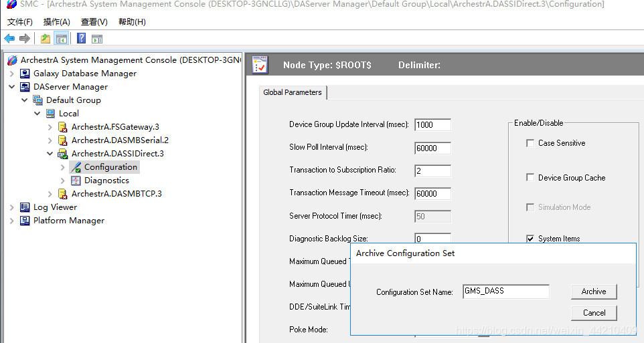
Task: Click the Up one level folder icon
Action: tap(45, 39)
